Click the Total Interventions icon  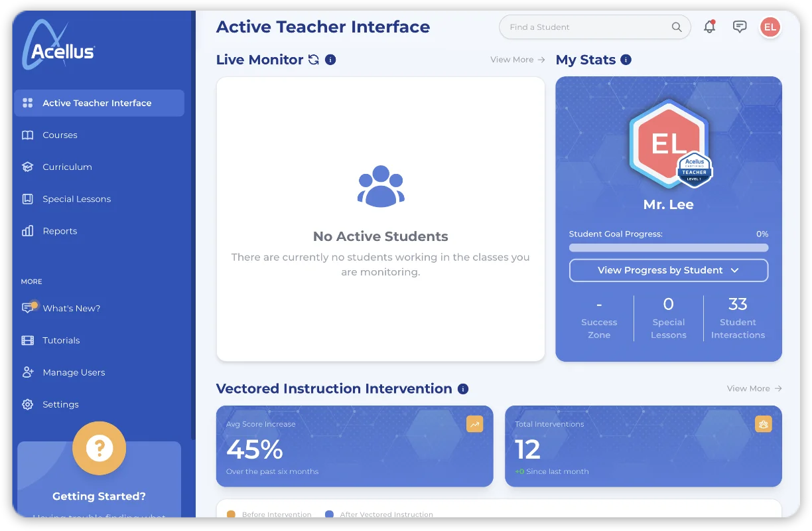click(764, 424)
